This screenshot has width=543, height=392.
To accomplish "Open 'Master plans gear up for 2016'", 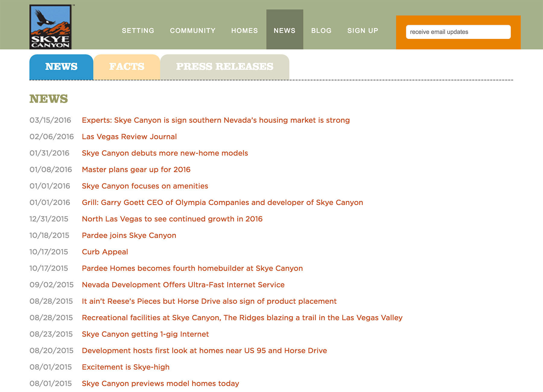I will pyautogui.click(x=136, y=169).
